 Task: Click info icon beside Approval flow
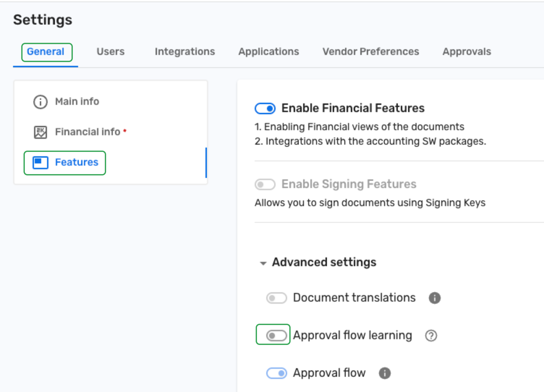click(385, 373)
